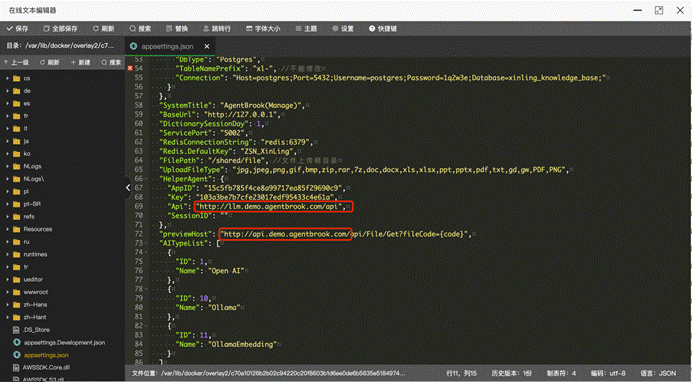
Task: Click the AWSSDK.Core.dll file icon
Action: (x=17, y=367)
